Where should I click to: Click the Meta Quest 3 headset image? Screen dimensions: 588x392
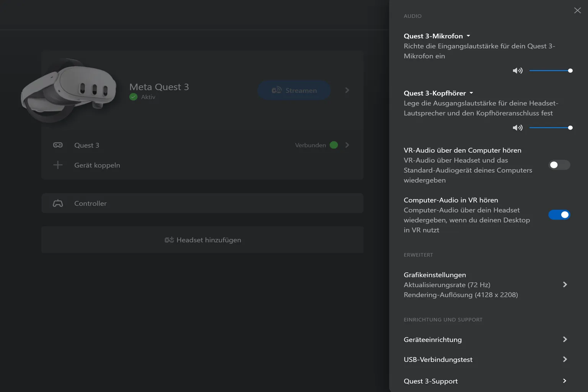[x=69, y=90]
